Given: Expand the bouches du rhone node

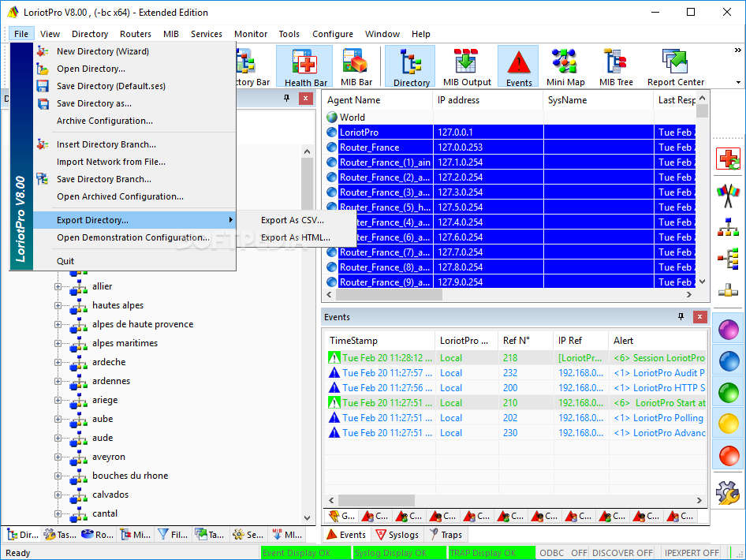Looking at the screenshot, I should (x=58, y=476).
